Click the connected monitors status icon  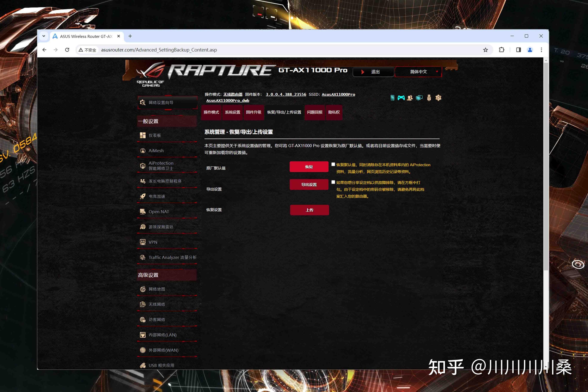point(419,98)
